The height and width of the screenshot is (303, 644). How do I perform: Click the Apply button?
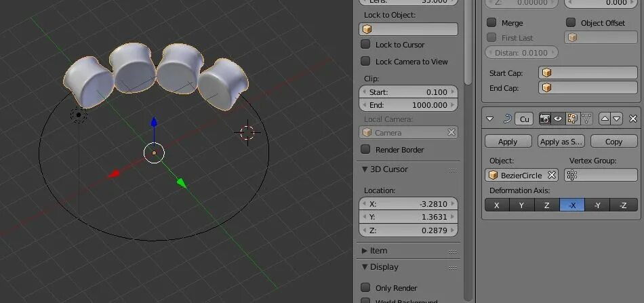click(x=508, y=141)
